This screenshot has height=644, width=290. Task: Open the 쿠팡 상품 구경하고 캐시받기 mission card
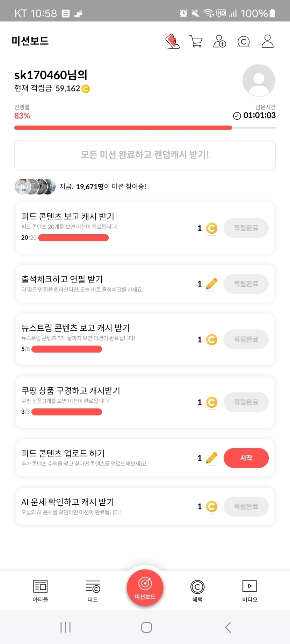click(x=105, y=402)
